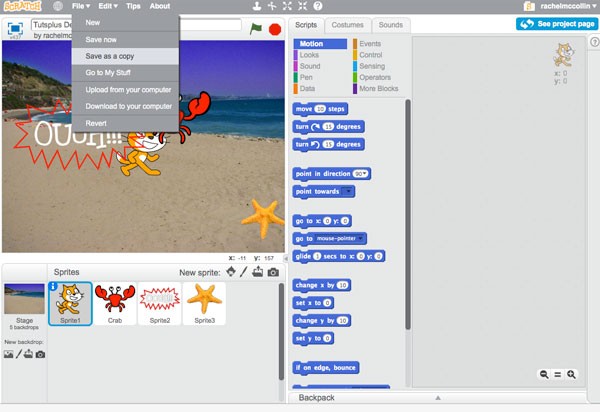Choose Save as a copy
600x412 pixels.
125,56
